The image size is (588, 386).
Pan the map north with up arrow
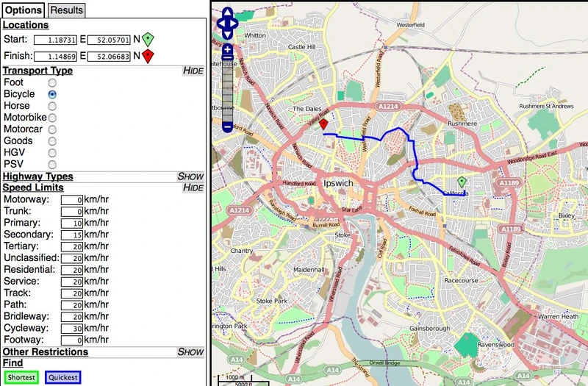228,12
